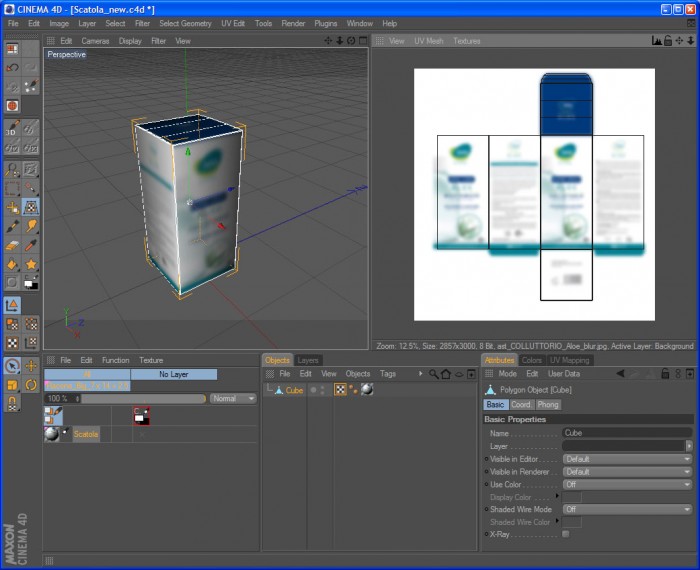
Task: Click the search icon in Objects manager
Action: tap(433, 374)
